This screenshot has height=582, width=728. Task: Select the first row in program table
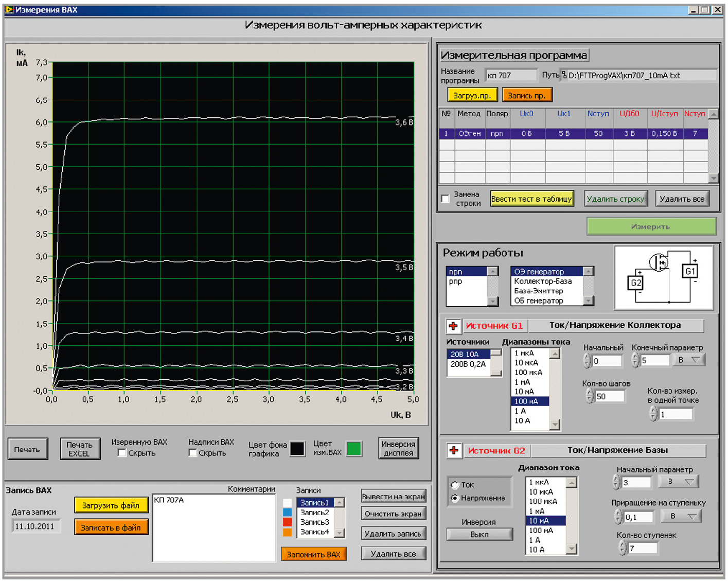574,133
